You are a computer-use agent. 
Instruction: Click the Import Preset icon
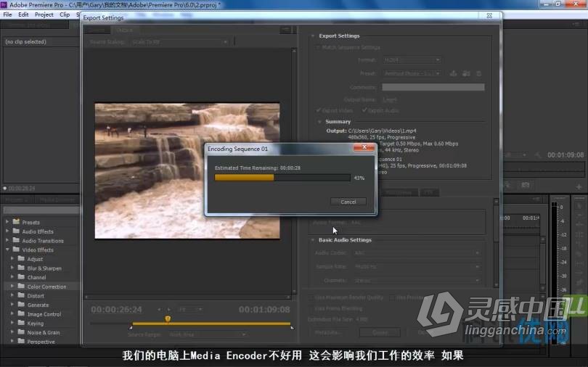tap(466, 73)
